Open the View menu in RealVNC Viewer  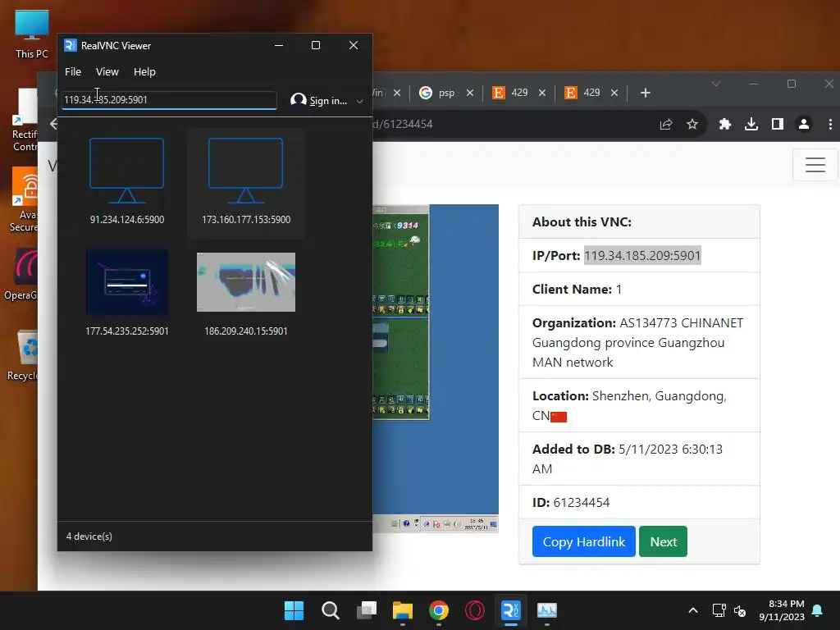coord(107,72)
